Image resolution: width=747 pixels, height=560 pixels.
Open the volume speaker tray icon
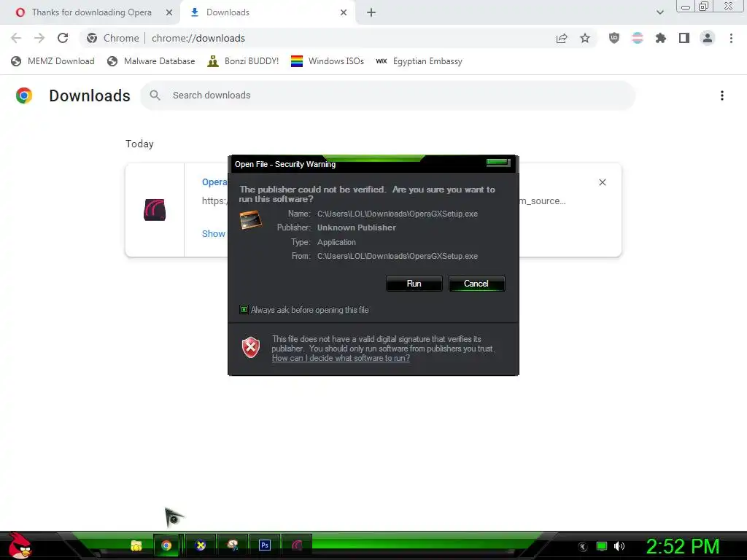619,547
